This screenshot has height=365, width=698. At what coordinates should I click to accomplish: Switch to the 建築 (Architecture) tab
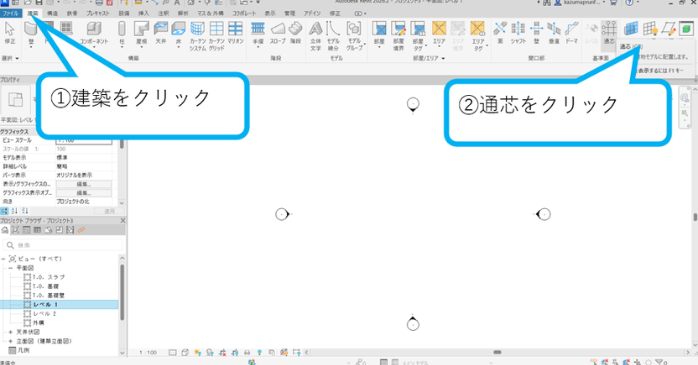(x=33, y=13)
